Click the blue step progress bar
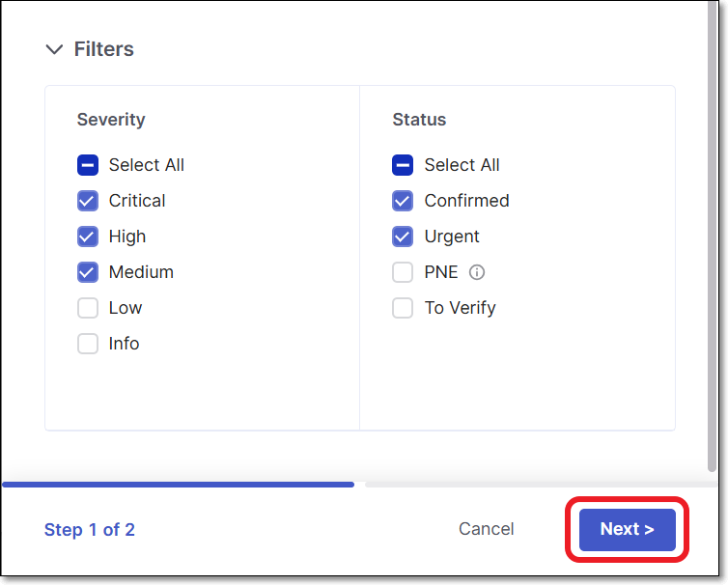Screen dimensions: 728x585 [179, 484]
